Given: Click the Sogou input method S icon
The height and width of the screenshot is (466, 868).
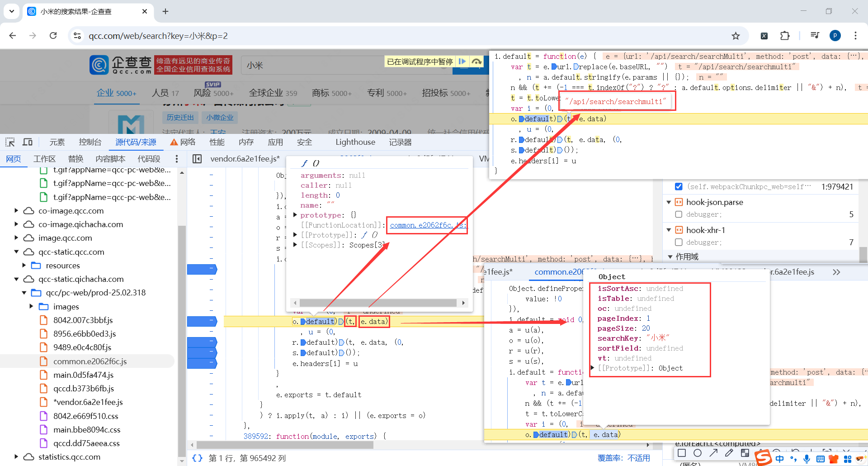Looking at the screenshot, I should (763, 457).
